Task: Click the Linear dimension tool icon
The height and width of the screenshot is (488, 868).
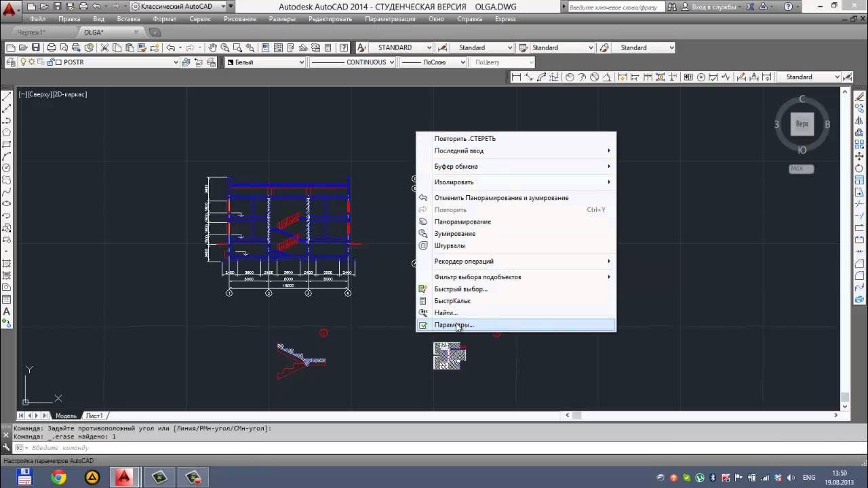Action: point(516,77)
